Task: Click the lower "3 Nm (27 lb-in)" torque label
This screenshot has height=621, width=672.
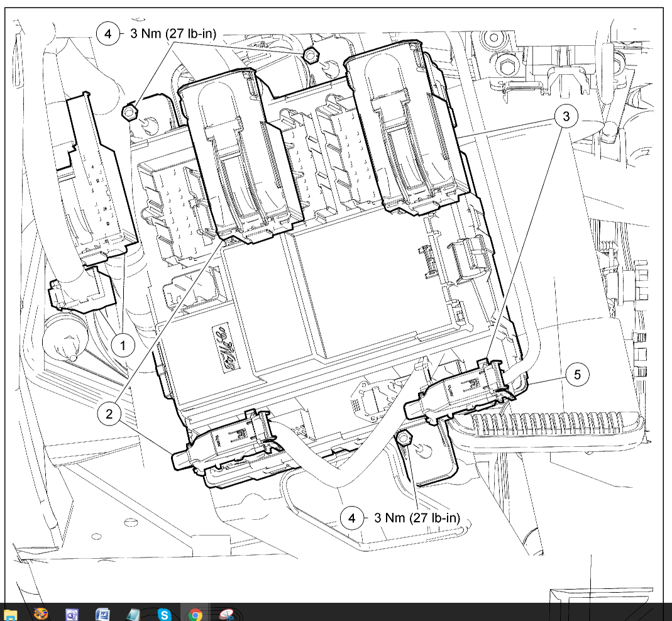Action: (417, 518)
